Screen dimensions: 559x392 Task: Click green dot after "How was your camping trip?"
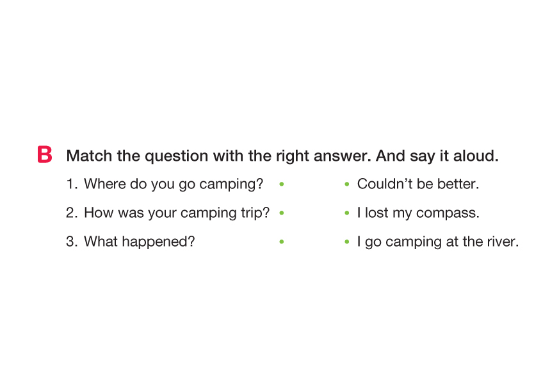(x=282, y=213)
